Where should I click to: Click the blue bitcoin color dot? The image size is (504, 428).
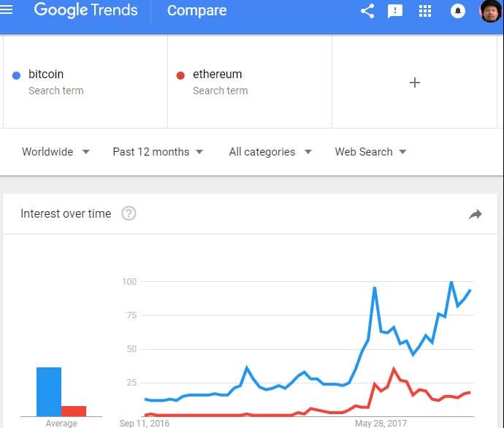[16, 75]
